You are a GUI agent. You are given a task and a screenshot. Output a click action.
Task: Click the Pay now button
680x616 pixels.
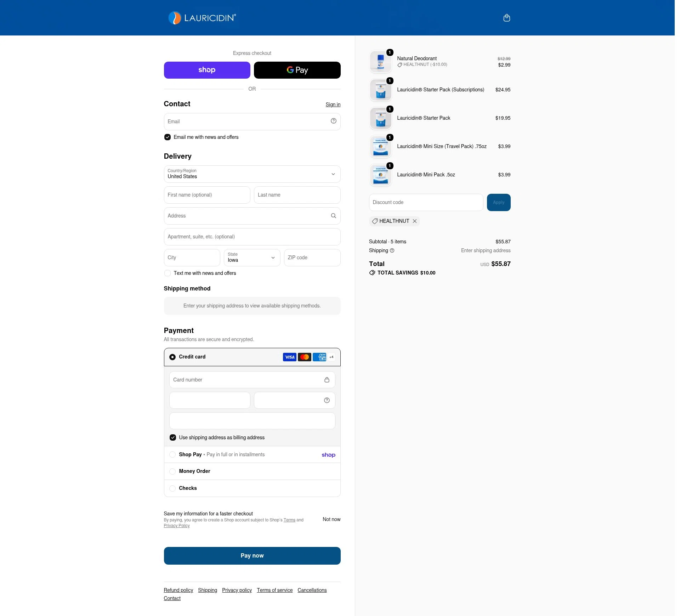pyautogui.click(x=252, y=555)
